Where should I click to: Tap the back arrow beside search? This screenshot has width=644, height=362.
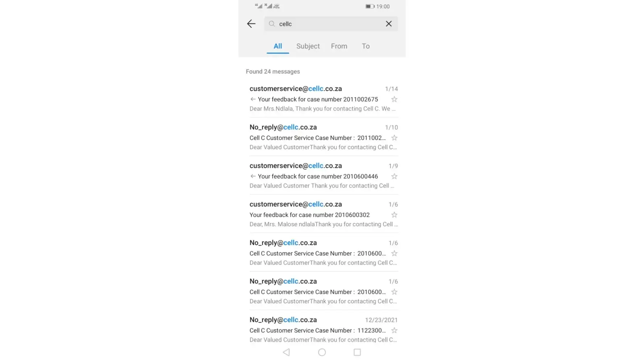tap(251, 24)
